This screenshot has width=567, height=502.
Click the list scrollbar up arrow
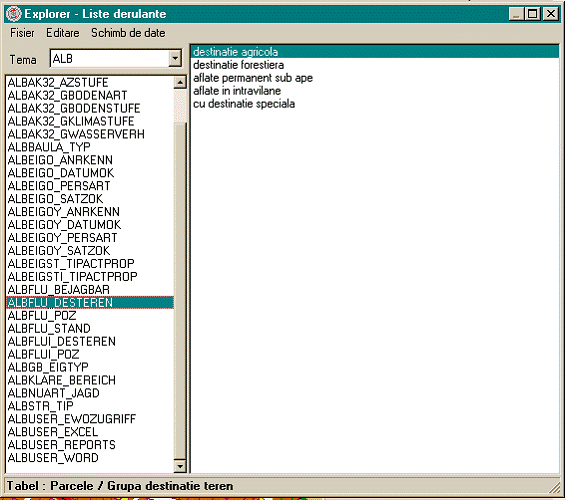(x=180, y=83)
